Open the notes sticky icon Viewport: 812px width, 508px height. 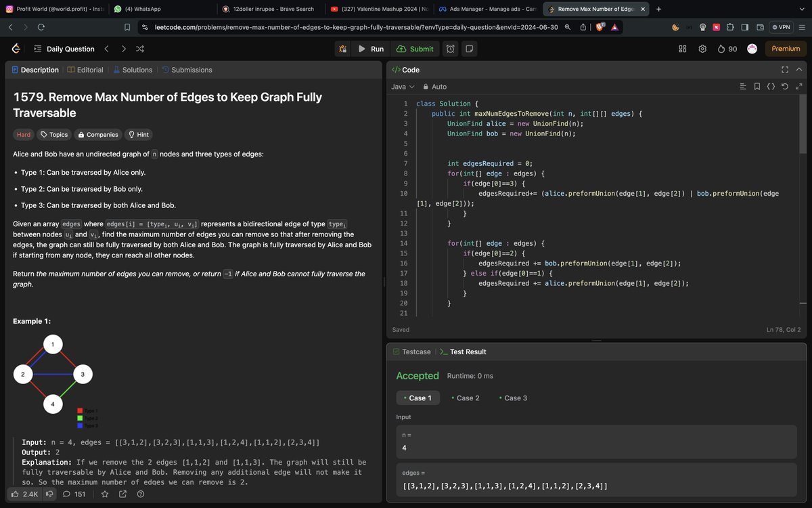(470, 49)
